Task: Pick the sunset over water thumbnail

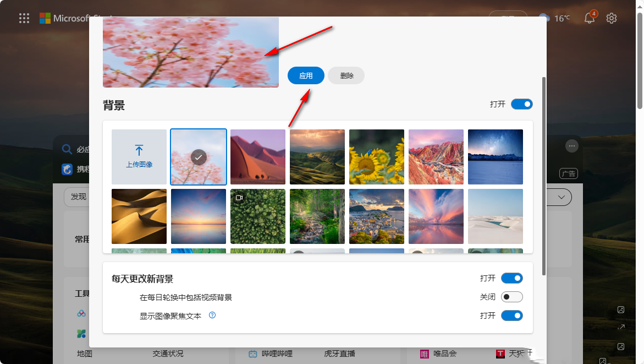Action: tap(199, 216)
